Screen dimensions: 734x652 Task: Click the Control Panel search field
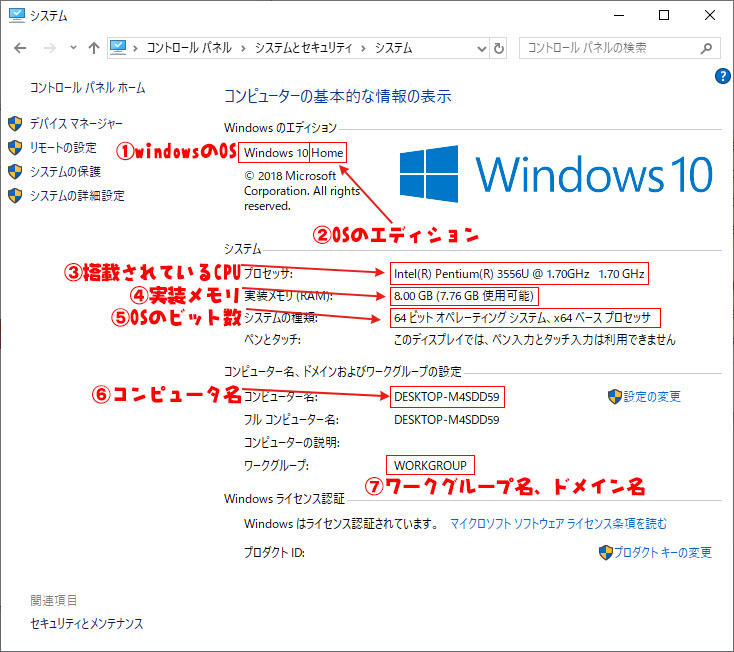tap(619, 48)
